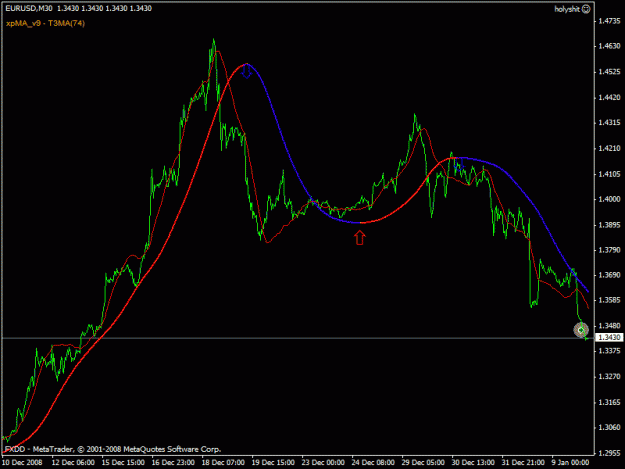
Task: Click the 1.4315 price scale label
Action: [x=609, y=123]
